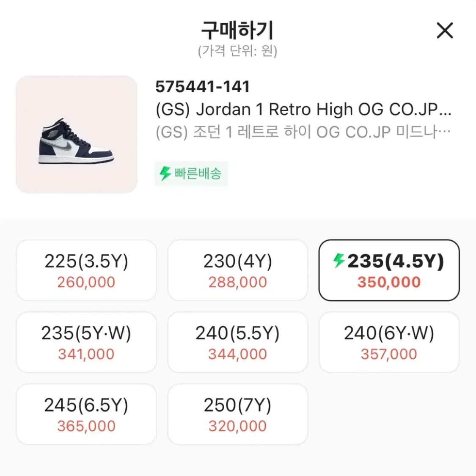476x476 pixels.
Task: Click the green lightning icon in 빠른배송 badge
Action: (x=165, y=173)
